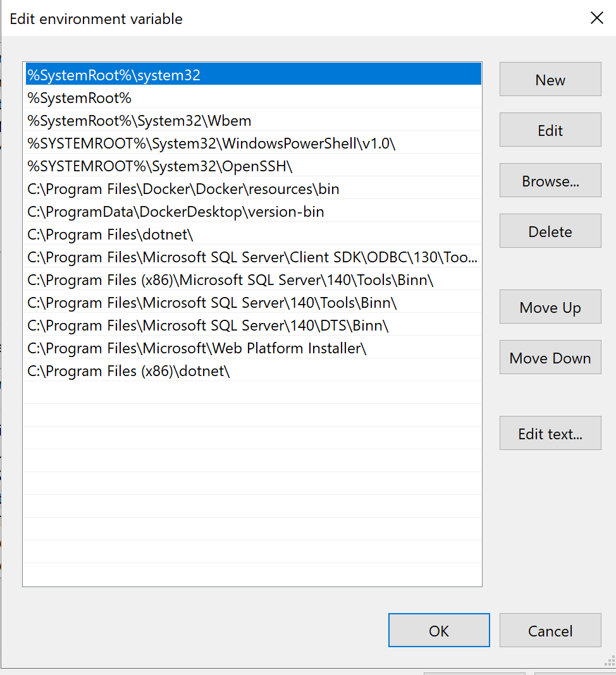Select the plain %SystemRoot% entry

pos(253,97)
